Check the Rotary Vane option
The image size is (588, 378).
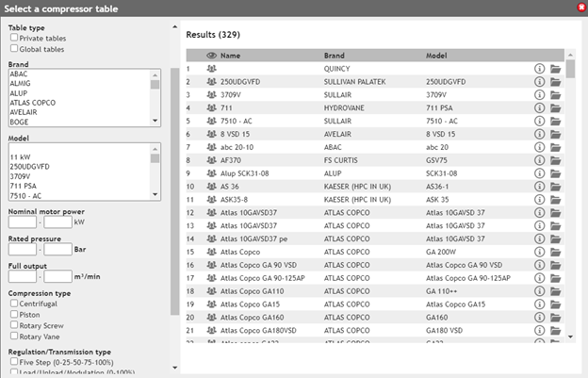click(x=14, y=336)
